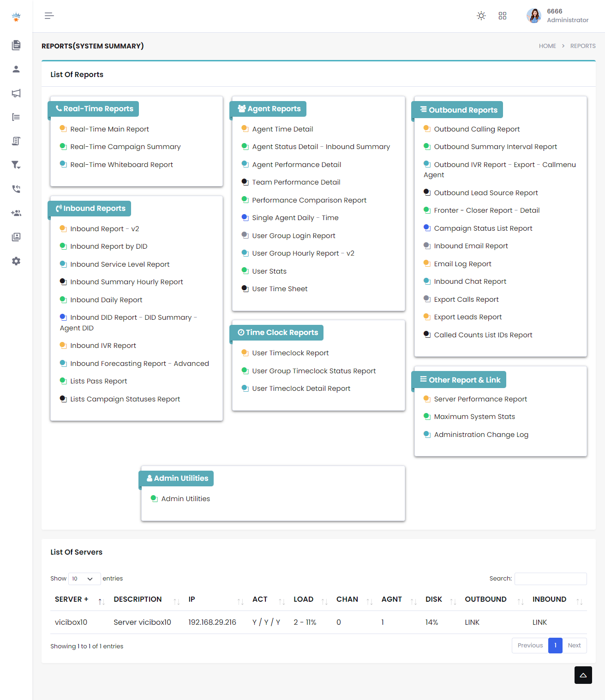This screenshot has width=605, height=700.
Task: Open the Reports icon in the sidebar
Action: coord(16,45)
